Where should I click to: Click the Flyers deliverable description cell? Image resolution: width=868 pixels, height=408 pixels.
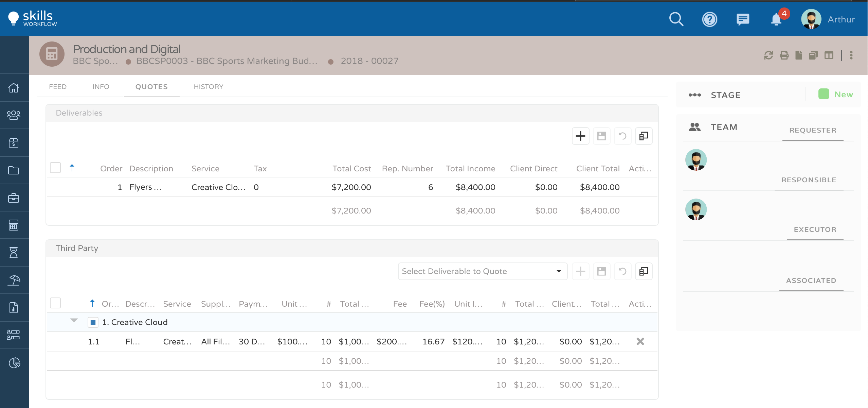pyautogui.click(x=146, y=187)
